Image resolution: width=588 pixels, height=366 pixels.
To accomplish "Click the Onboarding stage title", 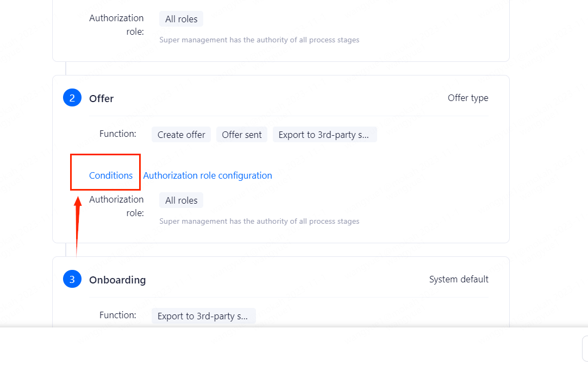I will point(117,280).
